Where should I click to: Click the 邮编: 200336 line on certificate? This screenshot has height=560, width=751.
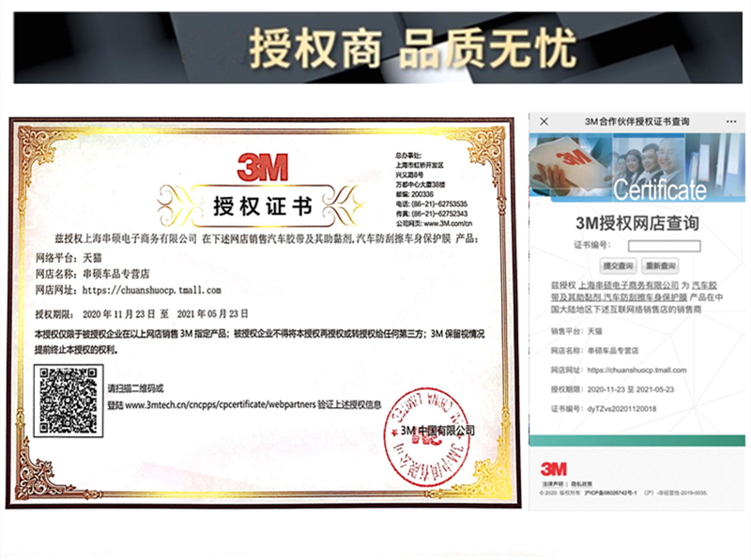(414, 194)
